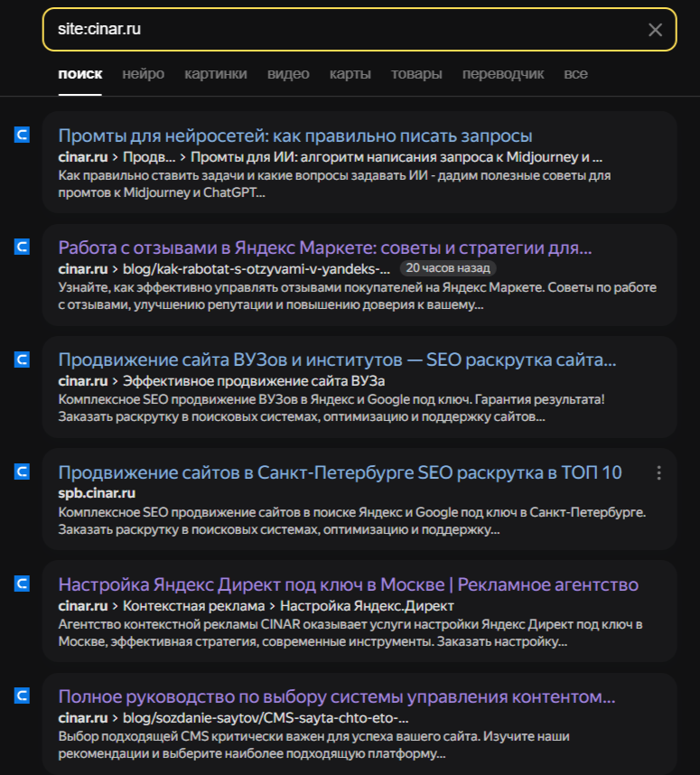
Task: Click cinar.ru domain in Яндекс Директ result
Action: tap(83, 606)
